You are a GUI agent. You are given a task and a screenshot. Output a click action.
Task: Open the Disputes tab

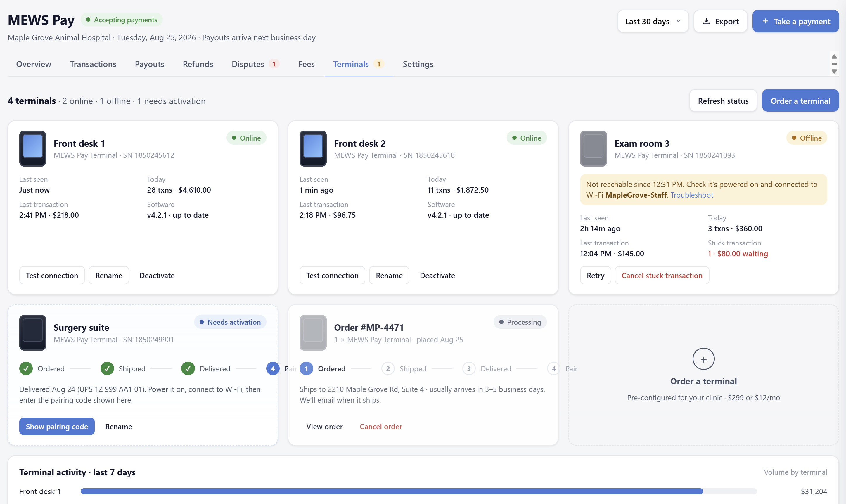[255, 64]
